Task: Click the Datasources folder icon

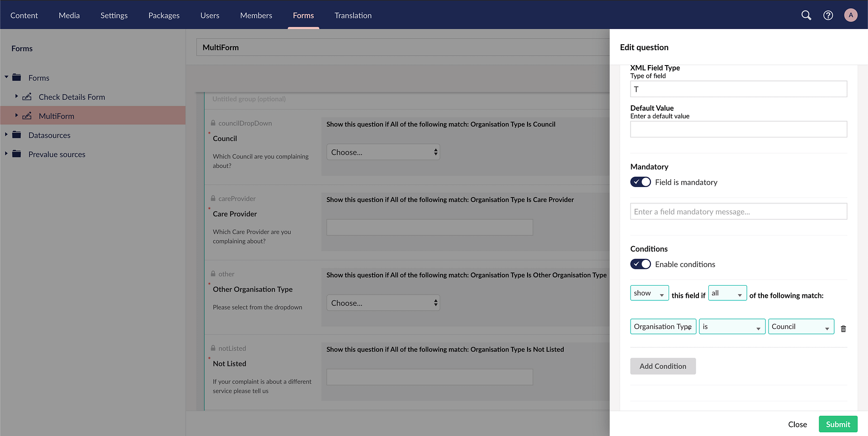Action: [17, 135]
